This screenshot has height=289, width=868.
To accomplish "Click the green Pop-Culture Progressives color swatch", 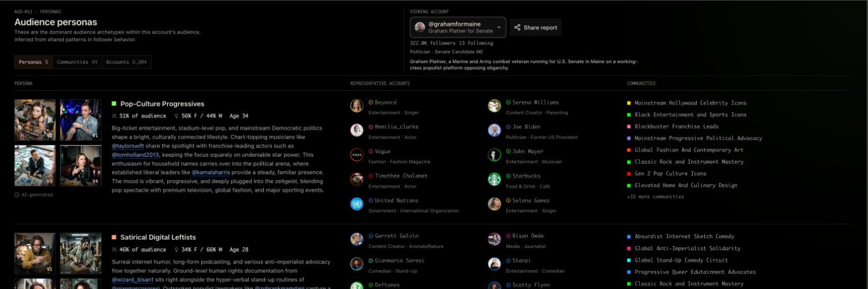I will coord(114,103).
